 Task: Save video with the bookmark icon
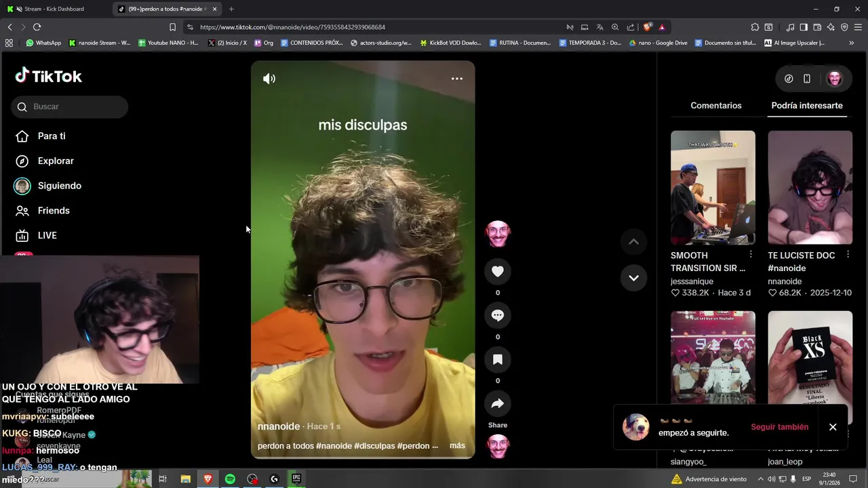(x=498, y=359)
